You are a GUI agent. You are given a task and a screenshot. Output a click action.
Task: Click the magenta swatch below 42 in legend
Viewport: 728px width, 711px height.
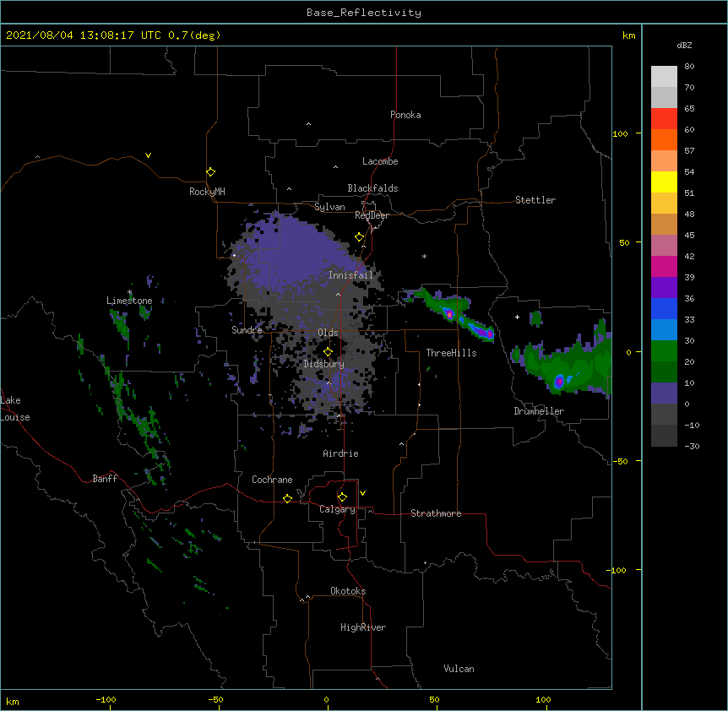[x=664, y=266]
